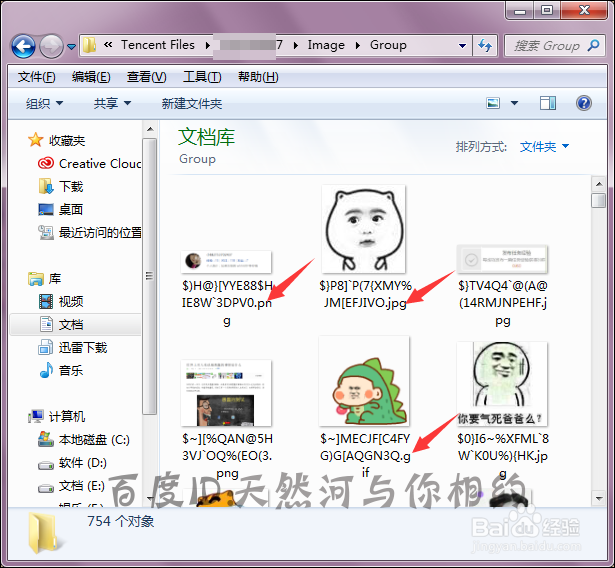Viewport: 615px width, 568px height.
Task: Select the bear face $}P8]`P(7 jpg thumbnail
Action: pyautogui.click(x=364, y=229)
